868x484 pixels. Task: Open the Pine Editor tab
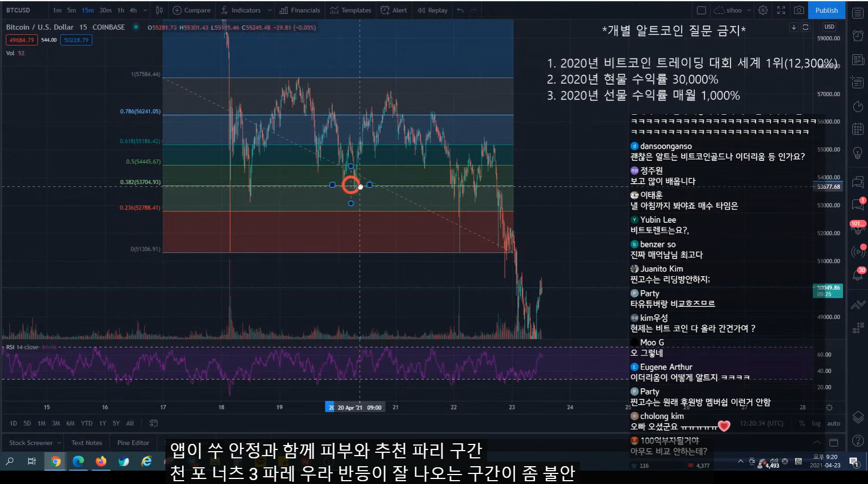pyautogui.click(x=133, y=443)
